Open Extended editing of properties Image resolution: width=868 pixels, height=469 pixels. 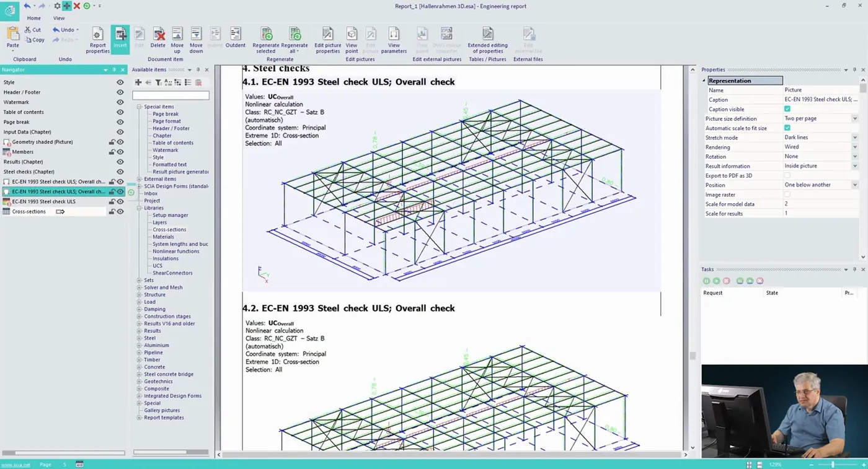click(487, 40)
